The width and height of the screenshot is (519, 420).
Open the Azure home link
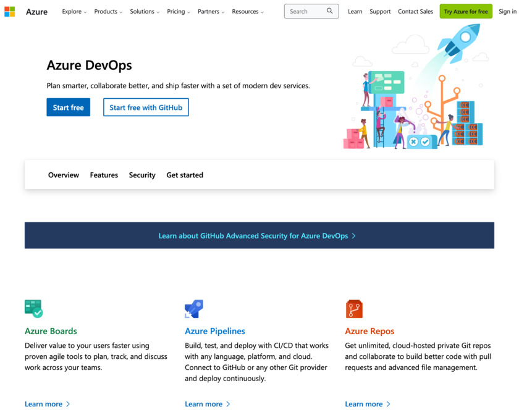point(36,12)
